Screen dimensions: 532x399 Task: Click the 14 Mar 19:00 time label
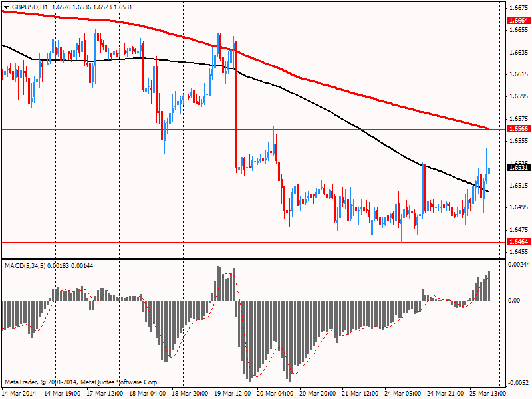(63, 393)
